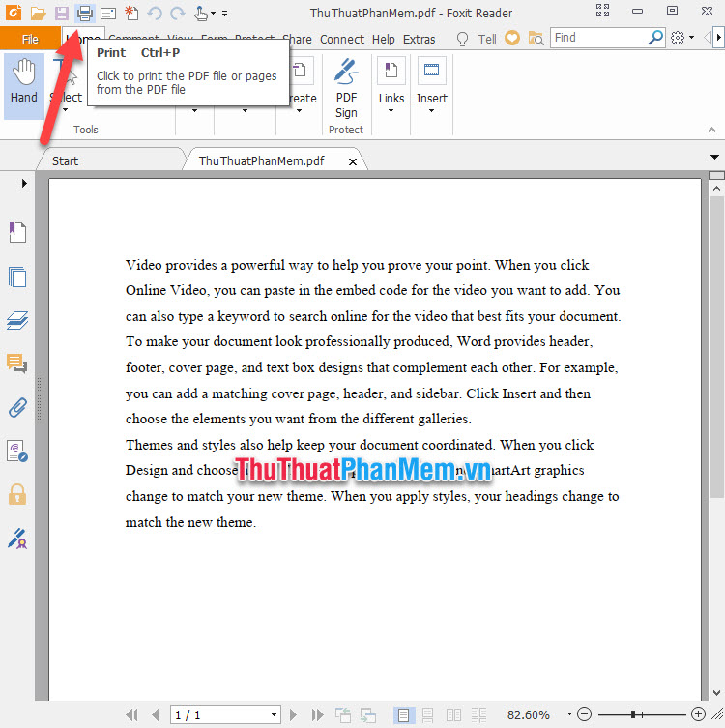Open the gear settings dropdown

tap(681, 38)
